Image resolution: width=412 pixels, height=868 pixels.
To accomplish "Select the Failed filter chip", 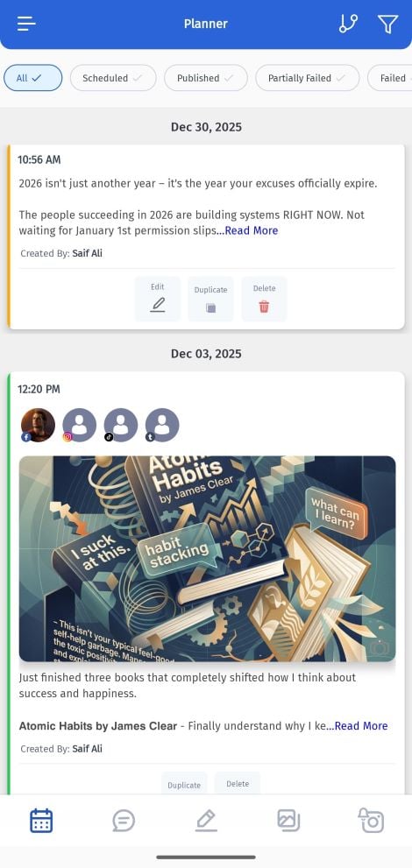I will pyautogui.click(x=390, y=78).
